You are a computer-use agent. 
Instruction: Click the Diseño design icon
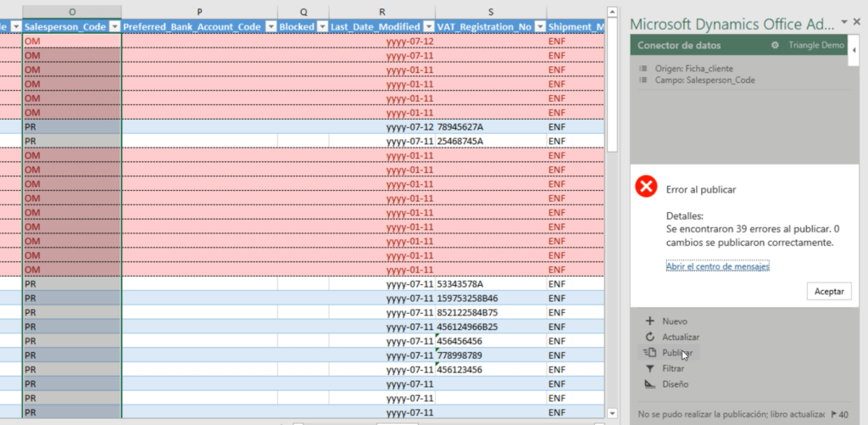click(650, 384)
